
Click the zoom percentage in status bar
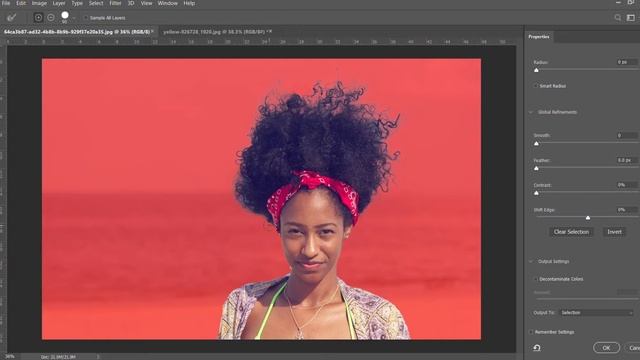pos(10,357)
